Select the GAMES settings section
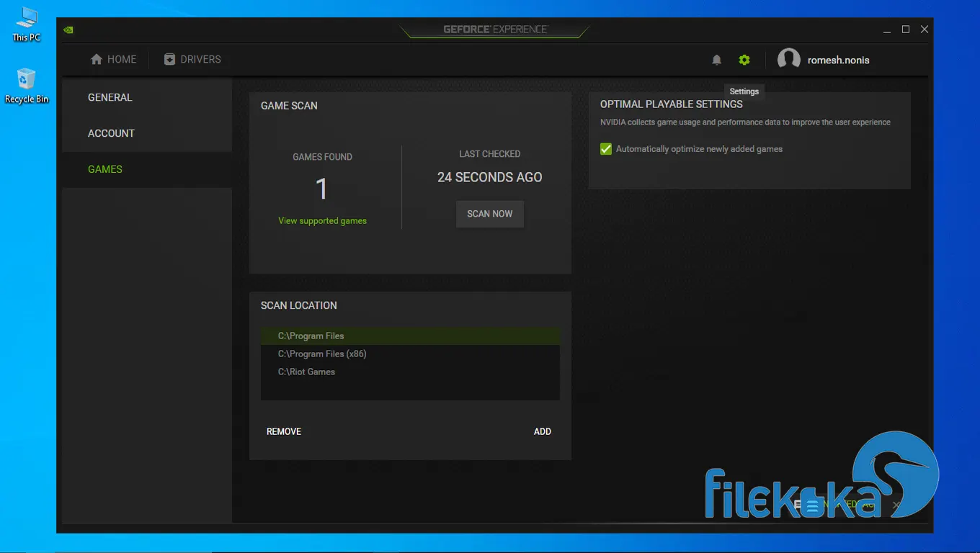Screen dimensions: 980x553 (147, 169)
